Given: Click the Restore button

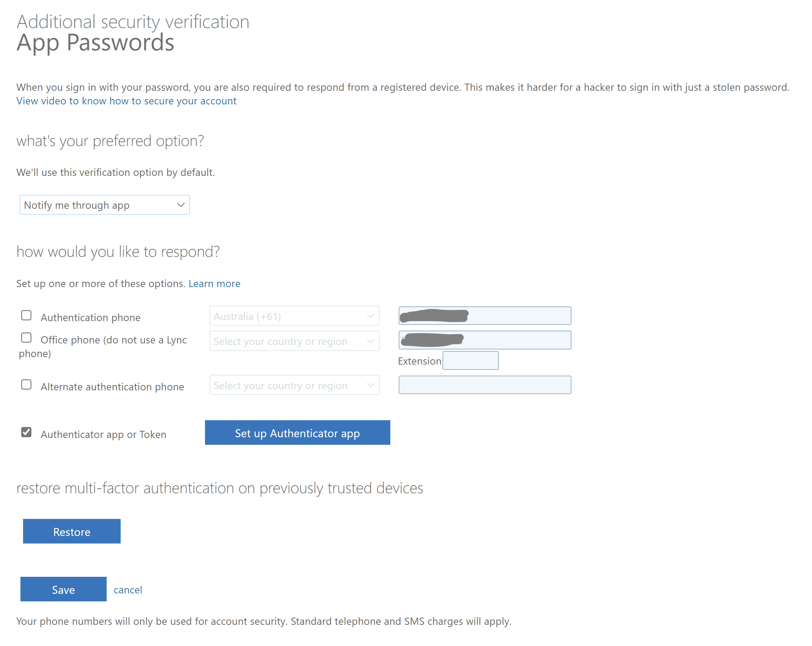Looking at the screenshot, I should [x=72, y=531].
